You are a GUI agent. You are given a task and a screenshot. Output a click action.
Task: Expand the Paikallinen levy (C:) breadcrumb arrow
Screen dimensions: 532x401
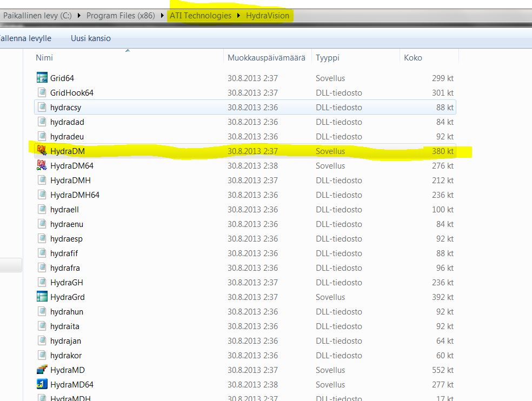click(x=79, y=16)
